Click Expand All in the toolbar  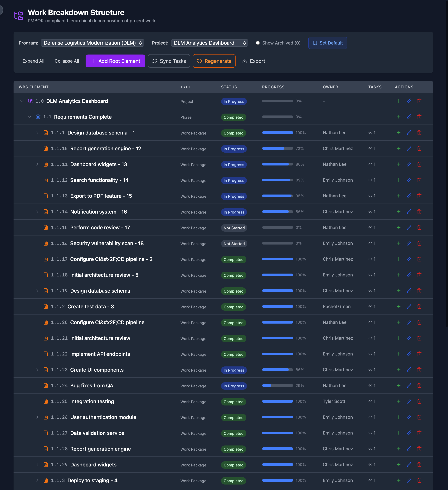34,61
